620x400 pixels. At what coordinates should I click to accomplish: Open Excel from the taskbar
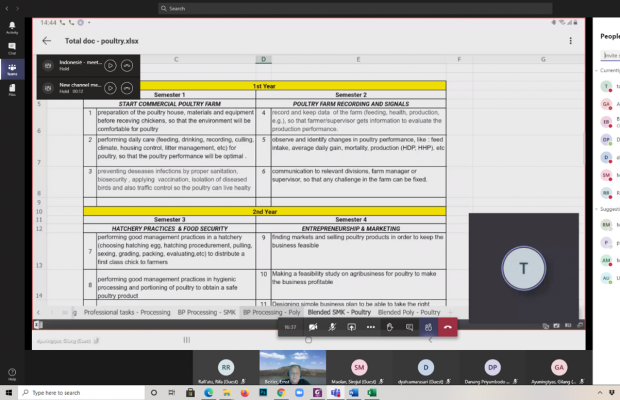[x=372, y=392]
